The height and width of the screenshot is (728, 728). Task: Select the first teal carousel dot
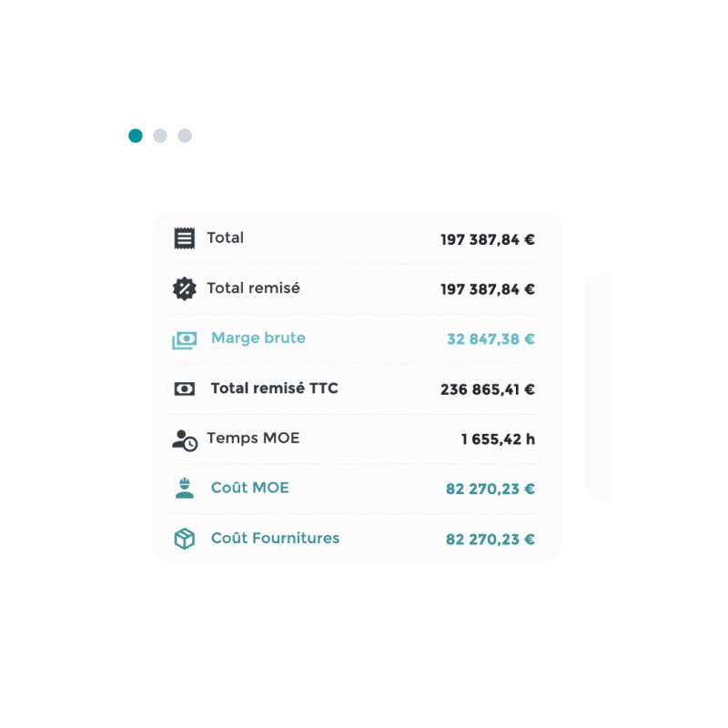(x=136, y=136)
